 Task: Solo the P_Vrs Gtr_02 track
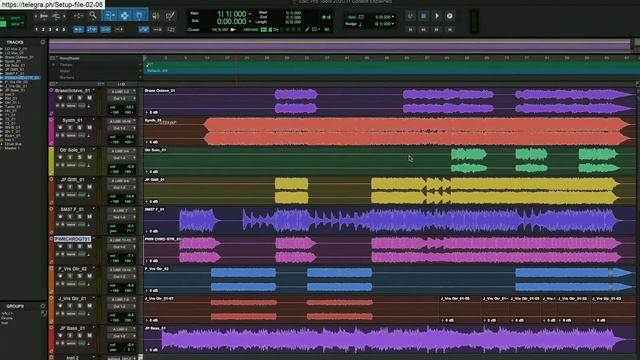coord(80,276)
